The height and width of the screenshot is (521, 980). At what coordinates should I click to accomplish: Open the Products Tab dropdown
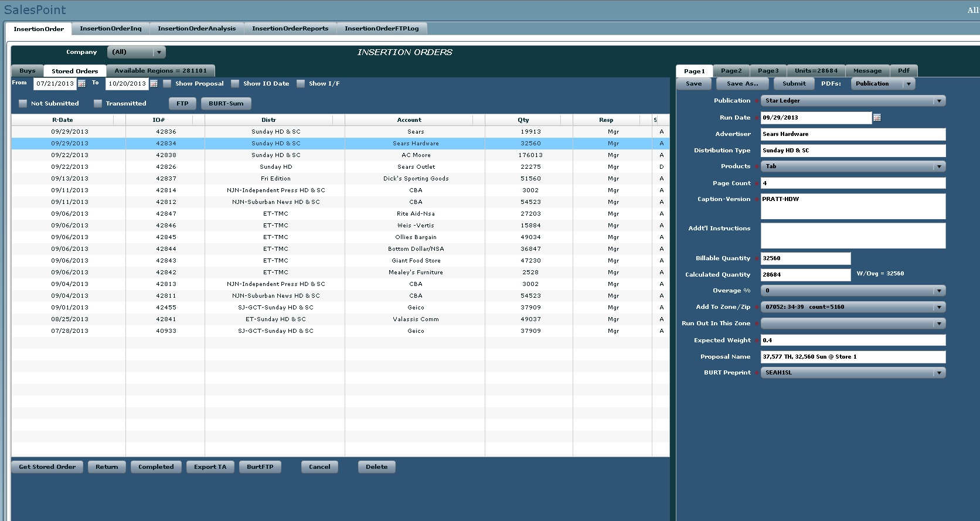pyautogui.click(x=853, y=166)
